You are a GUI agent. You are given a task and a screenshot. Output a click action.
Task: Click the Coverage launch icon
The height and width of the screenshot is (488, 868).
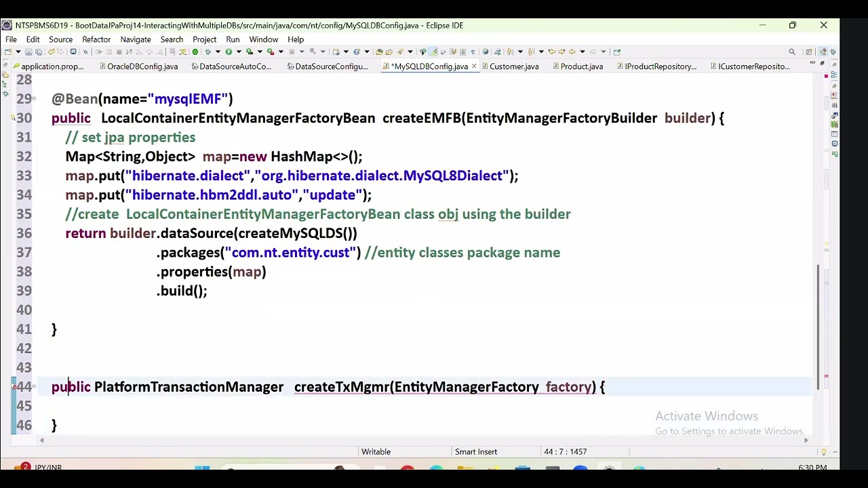tap(250, 52)
